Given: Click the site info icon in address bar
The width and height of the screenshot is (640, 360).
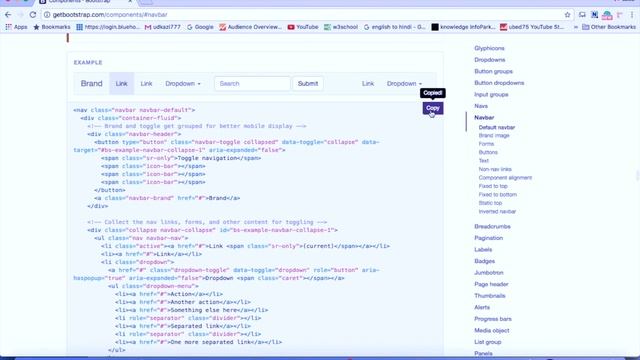Looking at the screenshot, I should pyautogui.click(x=47, y=15).
